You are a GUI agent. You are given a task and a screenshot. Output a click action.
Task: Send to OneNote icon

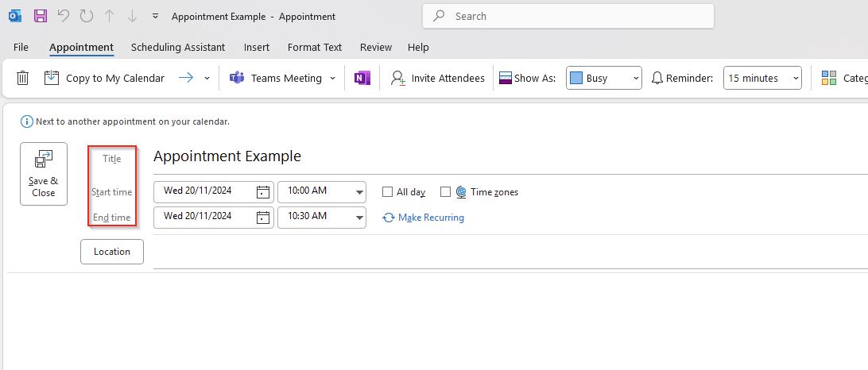362,78
